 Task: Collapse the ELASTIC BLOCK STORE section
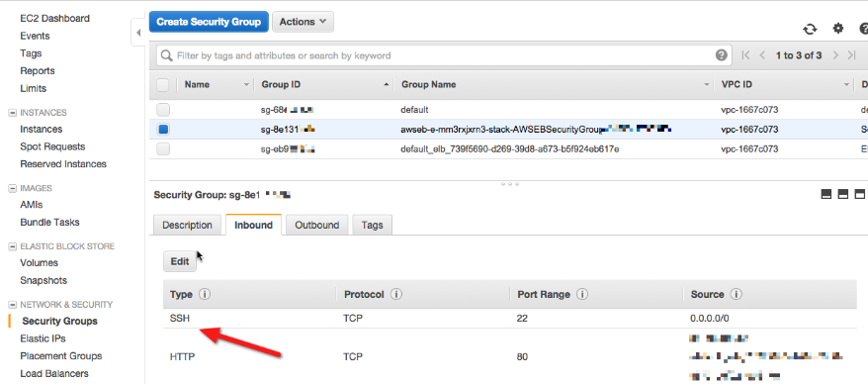[12, 246]
